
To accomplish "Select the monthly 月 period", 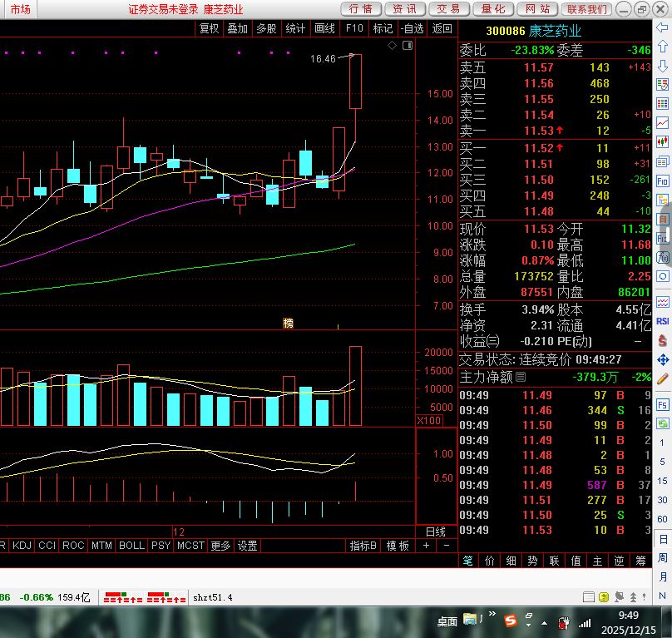I will coord(662,576).
